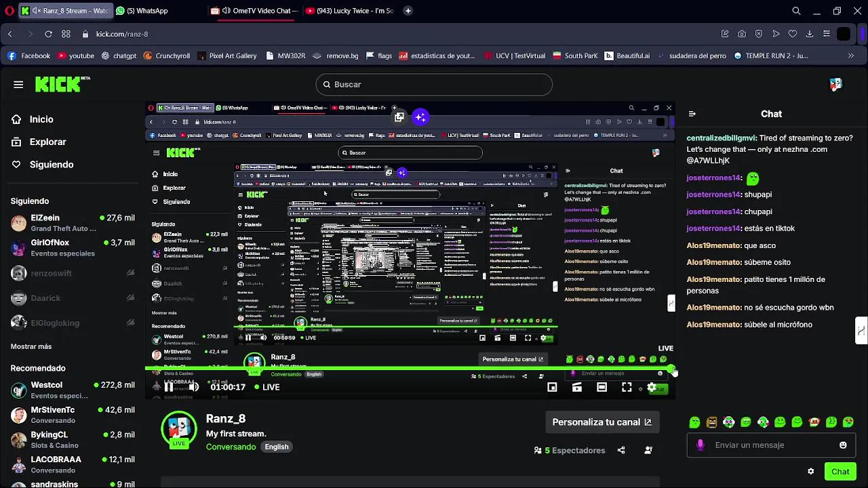Open a new browser tab
This screenshot has height=488, width=868.
tap(408, 11)
